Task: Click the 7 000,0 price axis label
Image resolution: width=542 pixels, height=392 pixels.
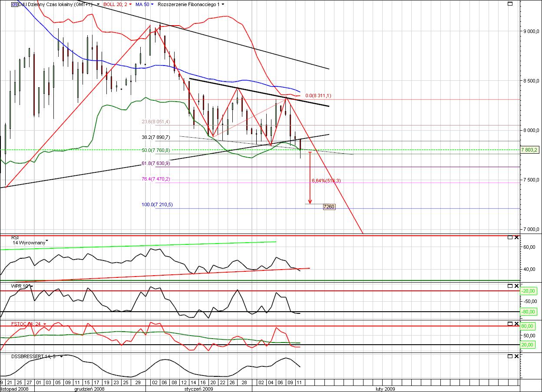Action: click(x=532, y=229)
